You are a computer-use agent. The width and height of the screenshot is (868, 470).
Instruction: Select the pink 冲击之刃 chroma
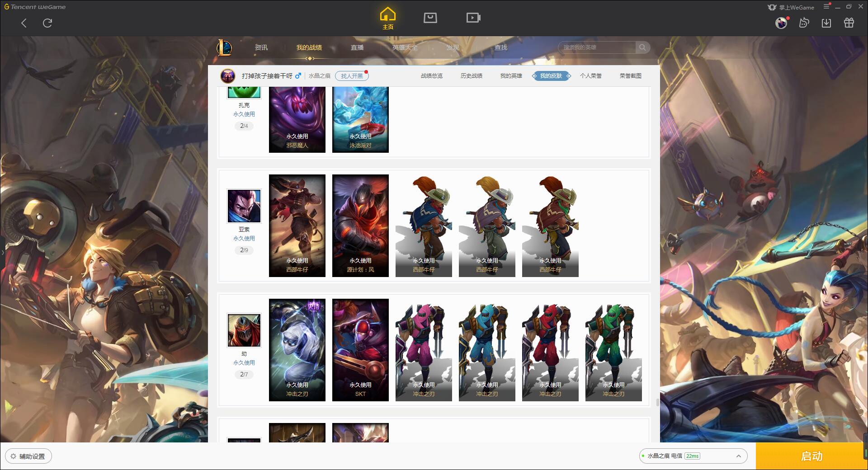coord(424,350)
